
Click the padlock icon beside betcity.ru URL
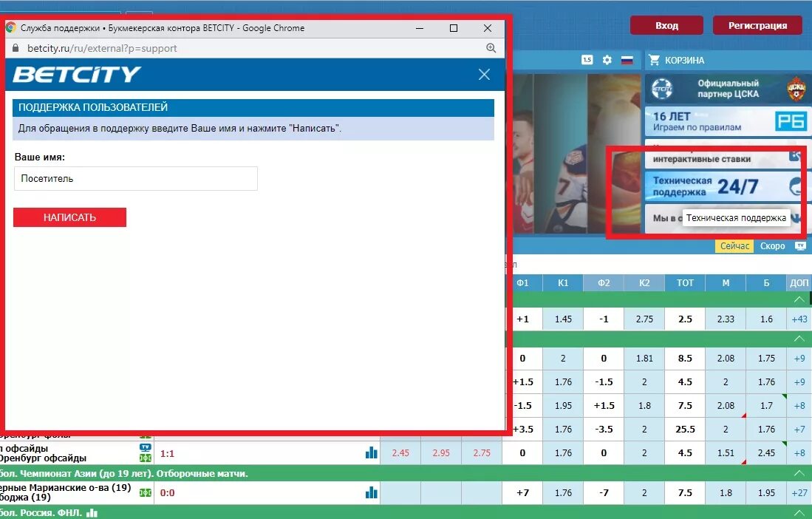click(x=16, y=48)
